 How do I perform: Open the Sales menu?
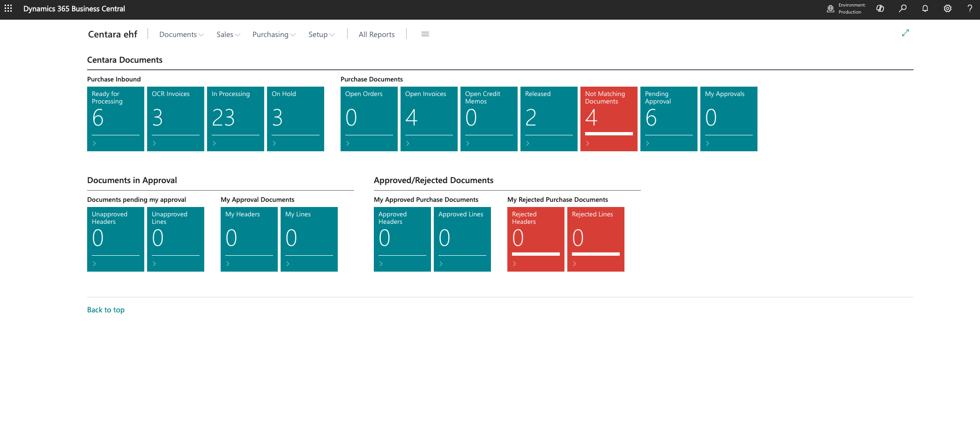(228, 34)
